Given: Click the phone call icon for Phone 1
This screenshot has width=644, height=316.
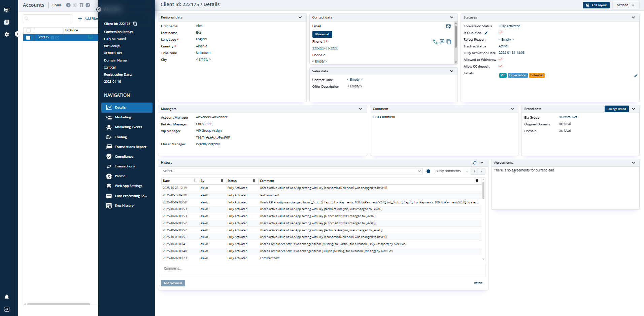Looking at the screenshot, I should (x=435, y=42).
